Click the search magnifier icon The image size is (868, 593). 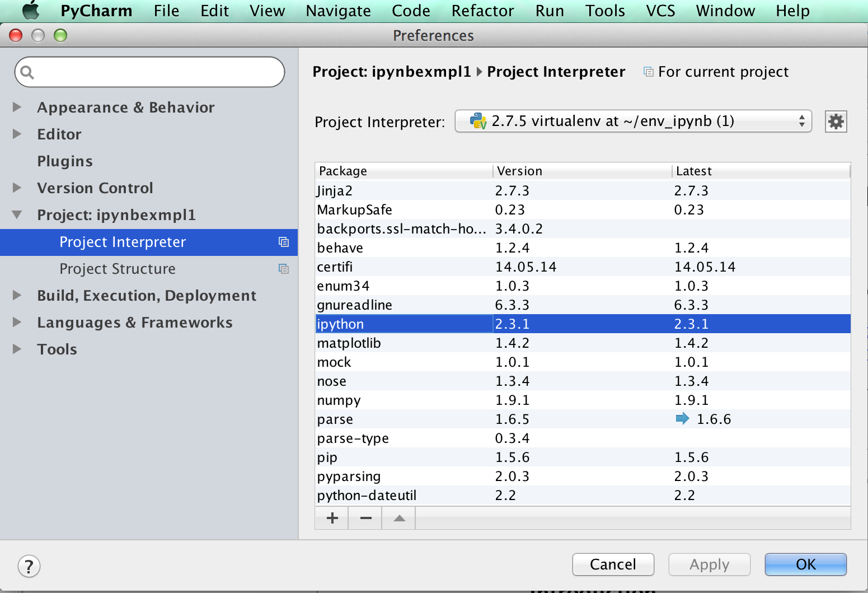[x=27, y=72]
